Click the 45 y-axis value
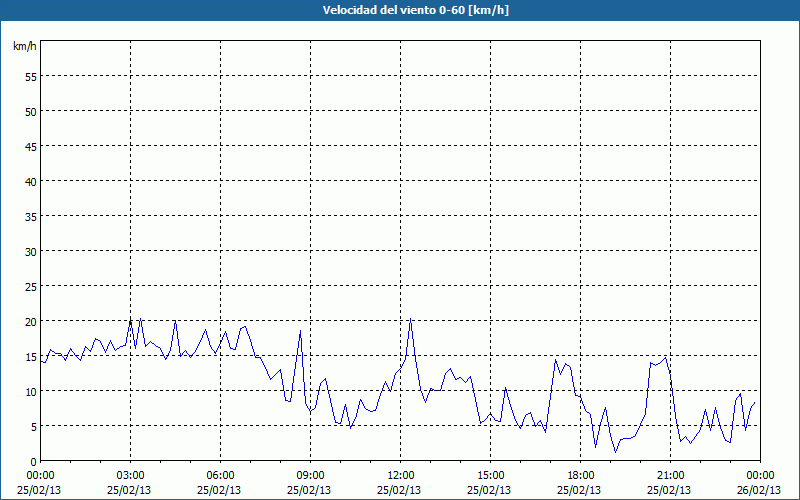The width and height of the screenshot is (800, 500). point(31,146)
